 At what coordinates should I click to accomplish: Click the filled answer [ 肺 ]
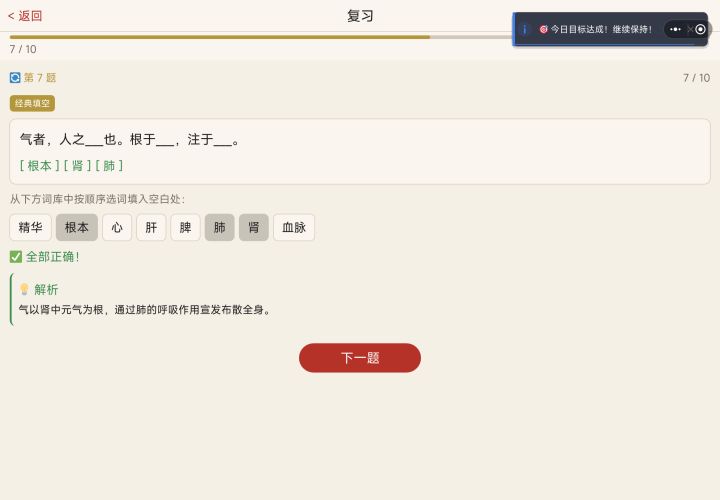[109, 166]
